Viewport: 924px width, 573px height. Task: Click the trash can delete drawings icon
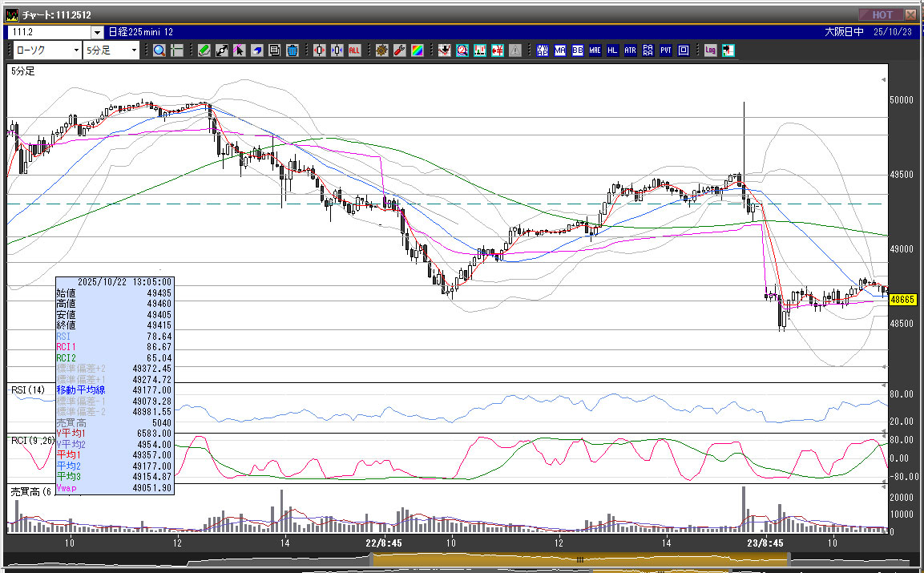pyautogui.click(x=292, y=50)
